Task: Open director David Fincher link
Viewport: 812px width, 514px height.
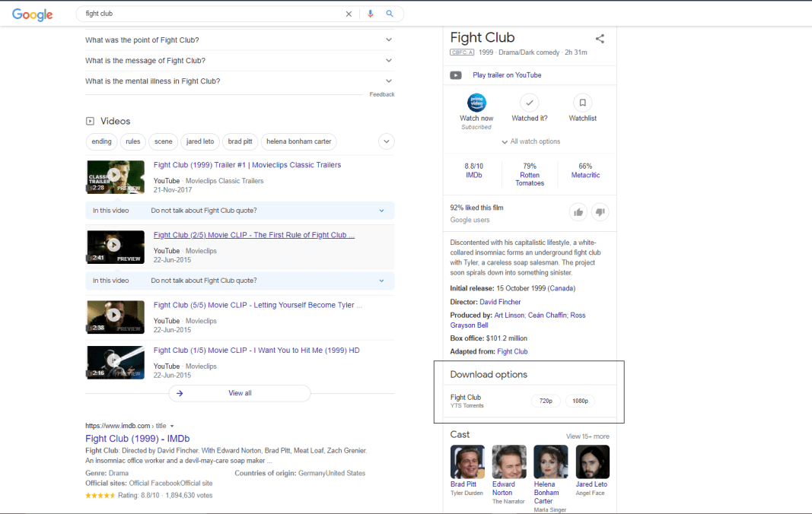Action: (x=500, y=302)
